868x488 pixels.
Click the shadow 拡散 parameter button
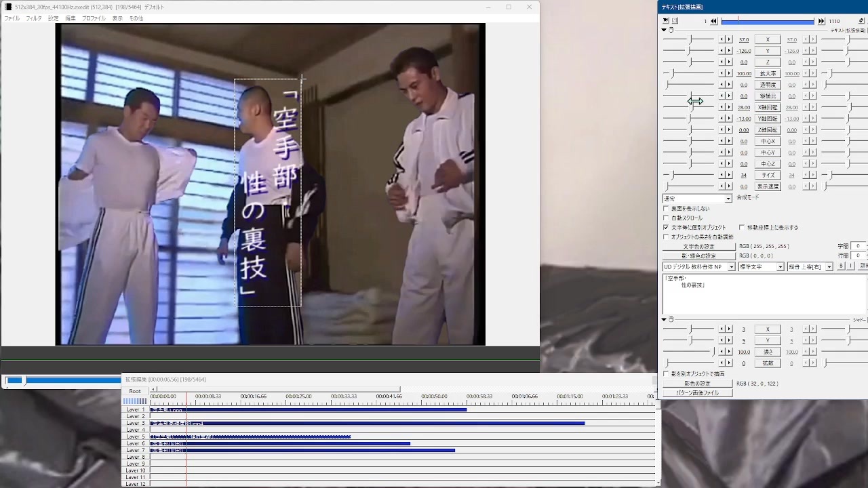768,363
